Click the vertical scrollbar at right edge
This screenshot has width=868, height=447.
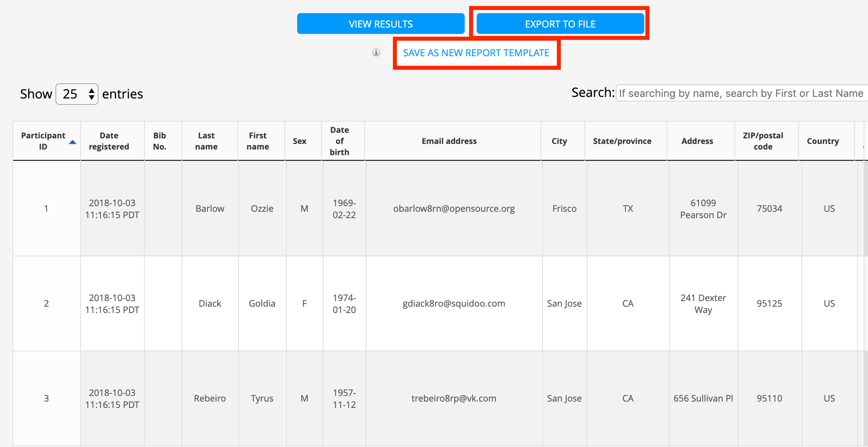pos(865,207)
